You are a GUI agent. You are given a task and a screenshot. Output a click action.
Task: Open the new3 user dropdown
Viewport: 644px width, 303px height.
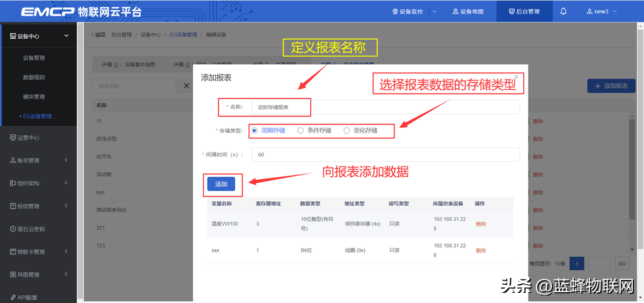pyautogui.click(x=602, y=11)
